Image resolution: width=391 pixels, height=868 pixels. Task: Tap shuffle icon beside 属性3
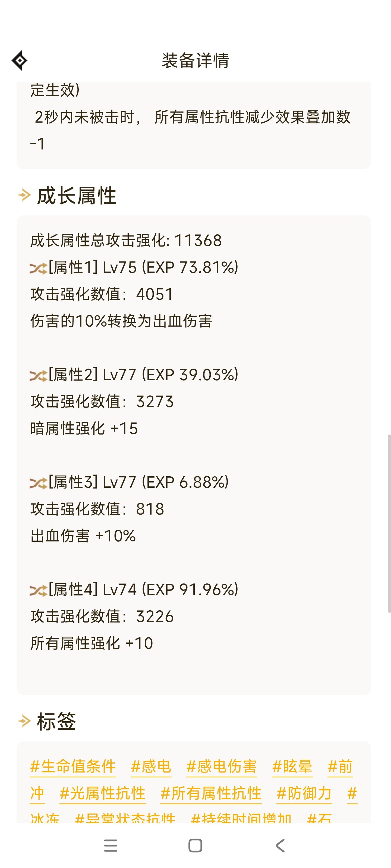(x=38, y=483)
